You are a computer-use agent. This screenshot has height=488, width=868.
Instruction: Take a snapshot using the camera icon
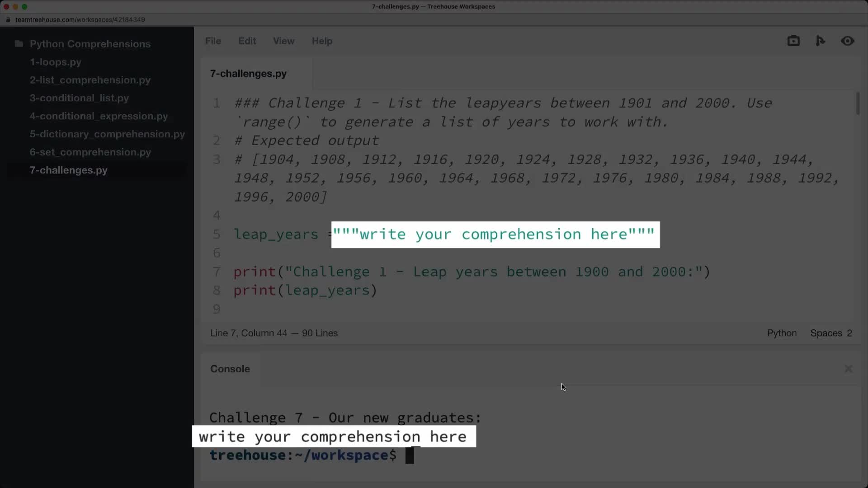(793, 41)
